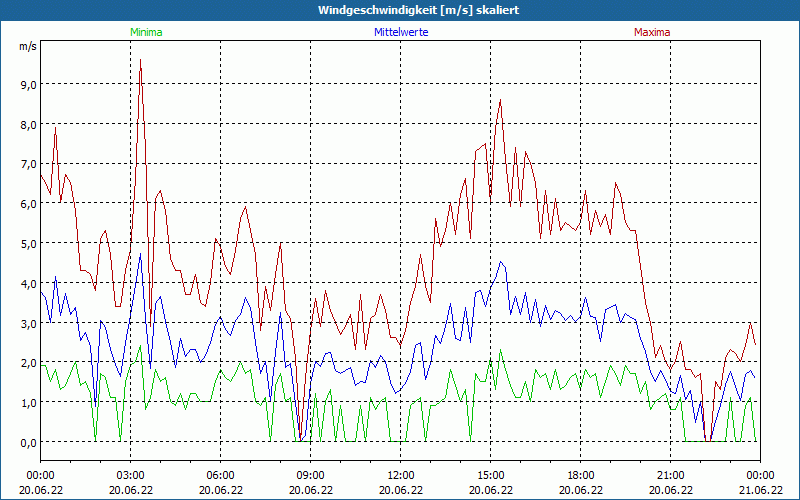This screenshot has width=800, height=500.
Task: Click the chart title Windgeschwindigkeit [m/s] skaliert
Action: click(418, 10)
